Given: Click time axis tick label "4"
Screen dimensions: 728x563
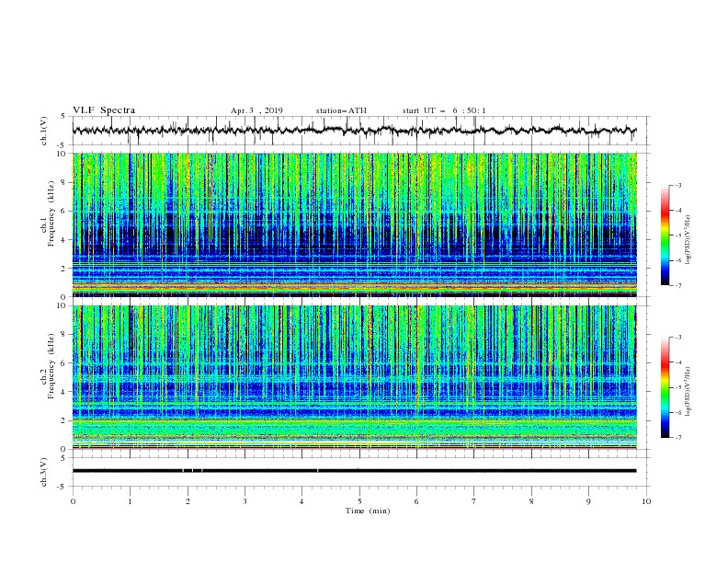Looking at the screenshot, I should click(301, 501).
